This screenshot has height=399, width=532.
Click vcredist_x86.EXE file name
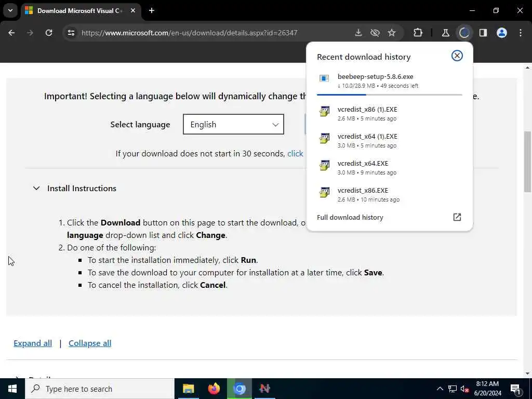[363, 190]
